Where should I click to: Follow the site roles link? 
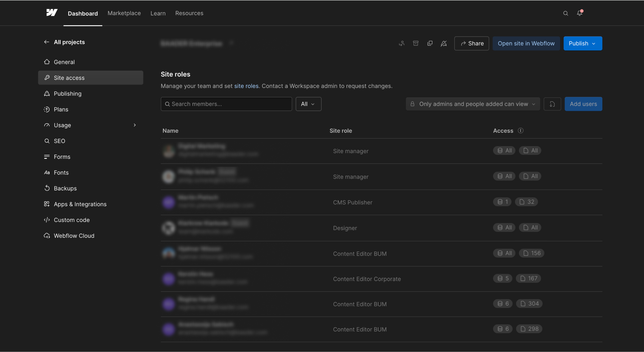tap(246, 86)
